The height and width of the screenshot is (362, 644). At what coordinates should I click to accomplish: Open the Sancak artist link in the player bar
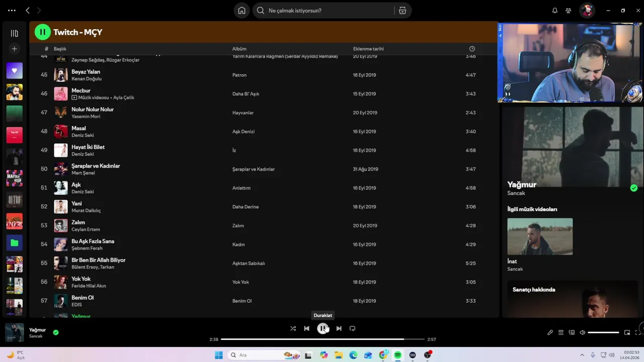coord(36,336)
